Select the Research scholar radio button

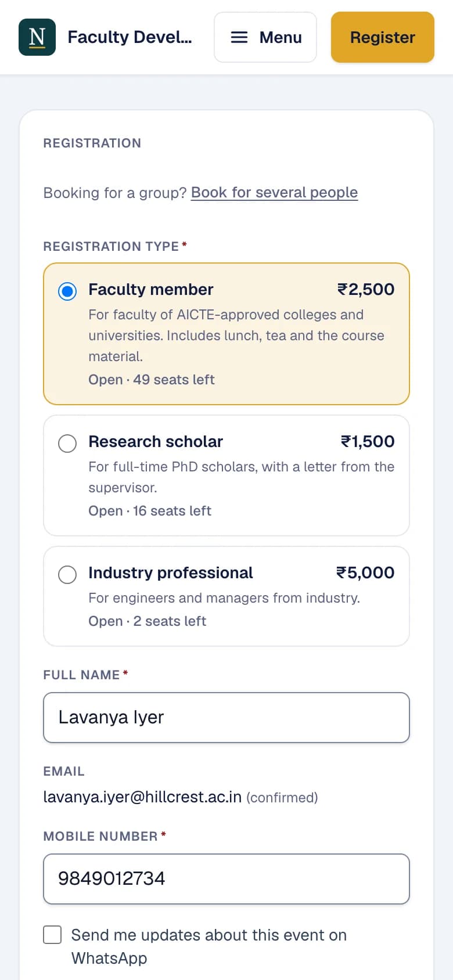tap(67, 443)
